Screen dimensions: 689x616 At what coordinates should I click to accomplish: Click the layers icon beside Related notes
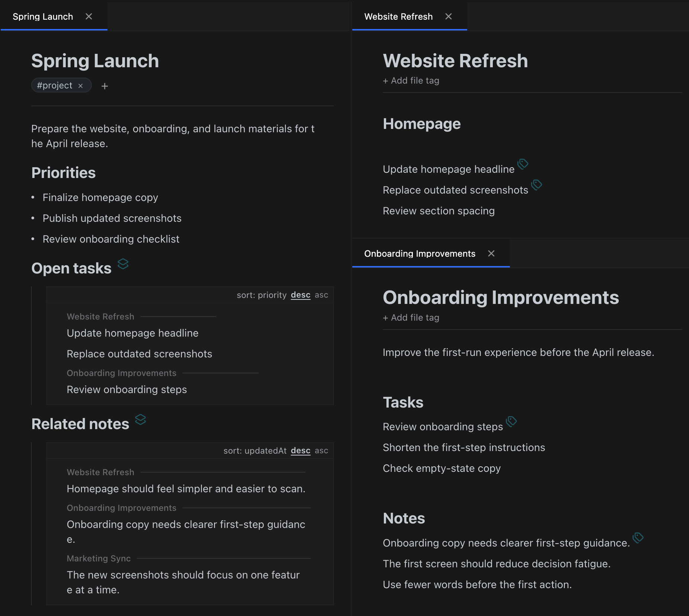[140, 419]
